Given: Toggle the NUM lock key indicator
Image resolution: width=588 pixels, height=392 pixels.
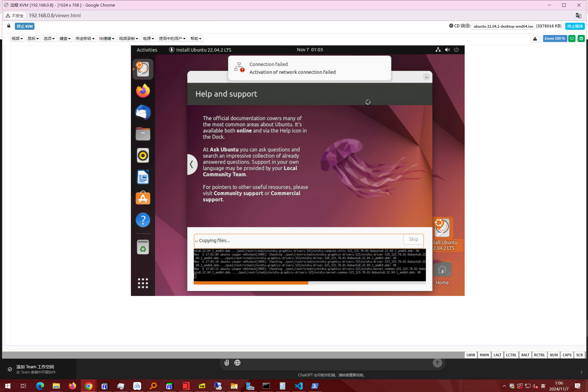Looking at the screenshot, I should 553,355.
